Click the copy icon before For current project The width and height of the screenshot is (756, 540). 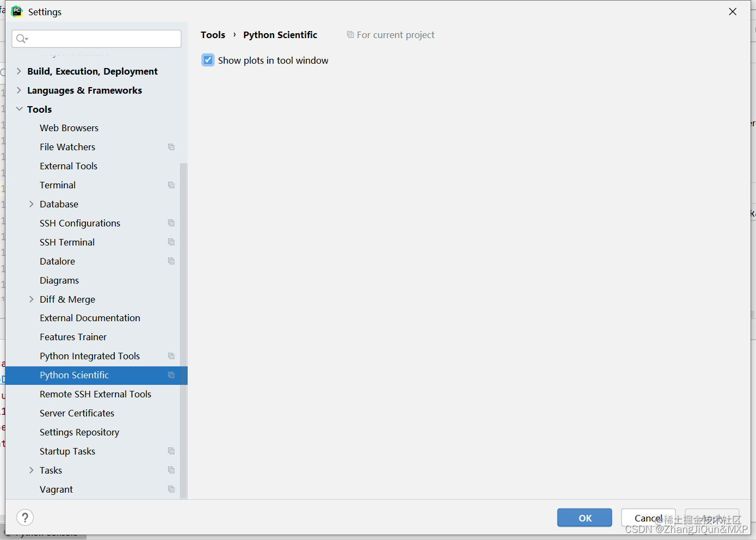[350, 35]
